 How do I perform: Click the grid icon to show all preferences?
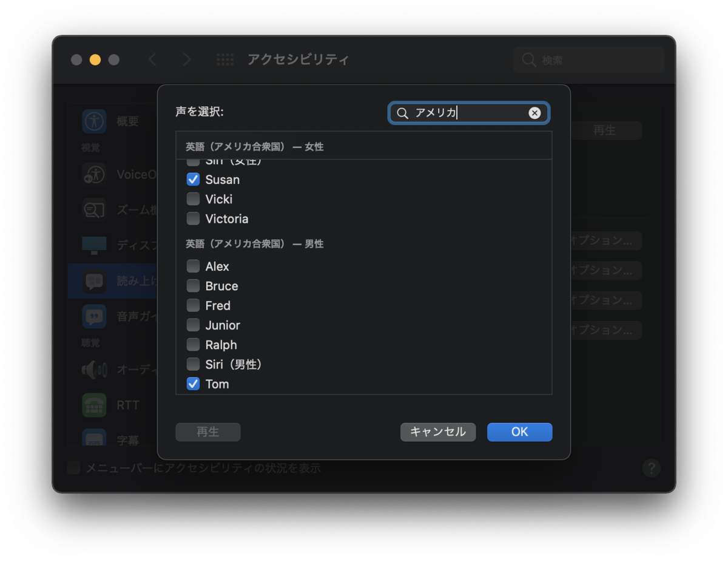[225, 59]
